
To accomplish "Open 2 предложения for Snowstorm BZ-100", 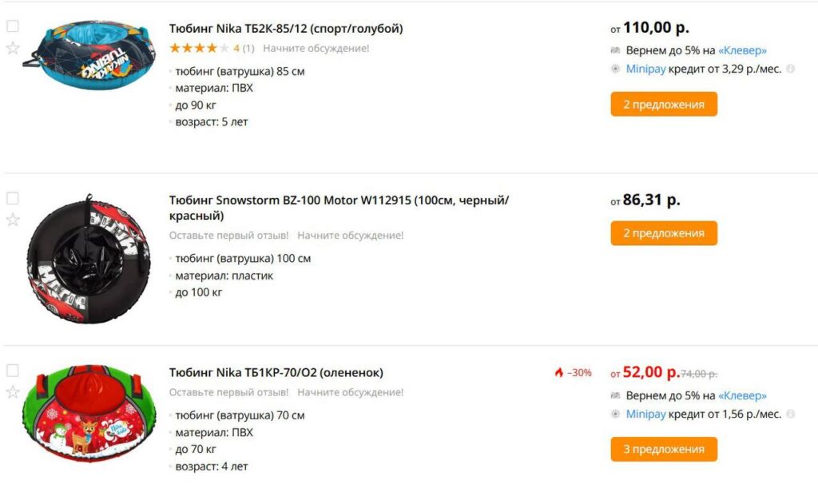I will click(664, 233).
